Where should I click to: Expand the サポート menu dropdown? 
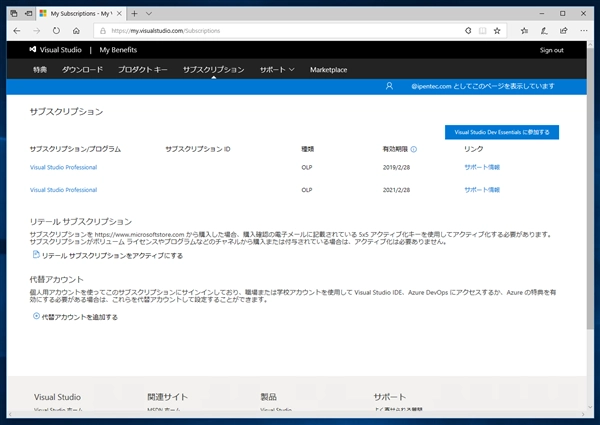pyautogui.click(x=277, y=70)
